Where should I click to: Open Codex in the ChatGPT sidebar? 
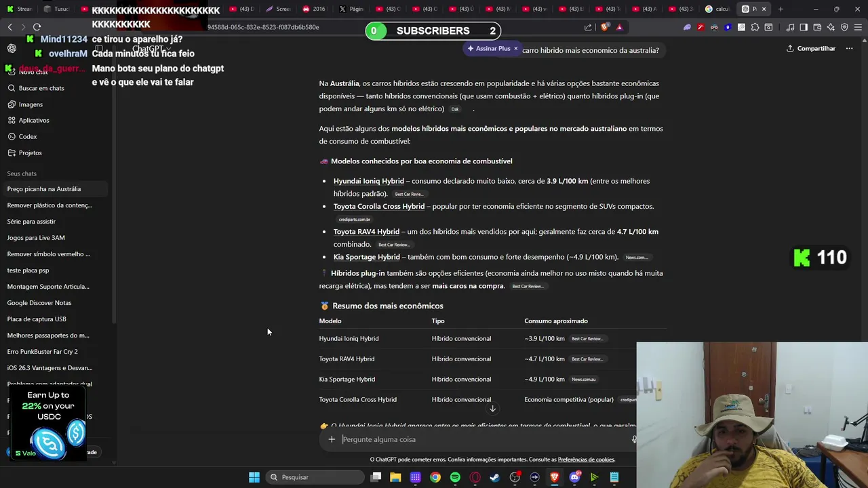pyautogui.click(x=28, y=136)
